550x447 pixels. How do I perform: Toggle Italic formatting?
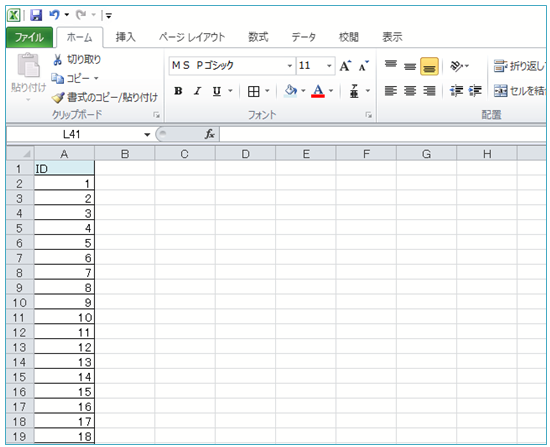pyautogui.click(x=197, y=91)
